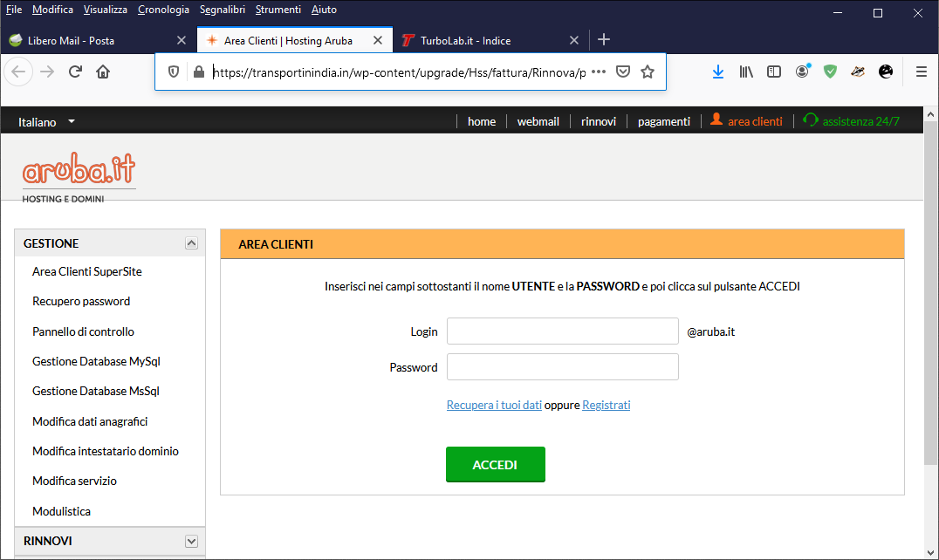The image size is (939, 560).
Task: Close the Area Clienti Hosting Aruba tab
Action: click(x=378, y=40)
